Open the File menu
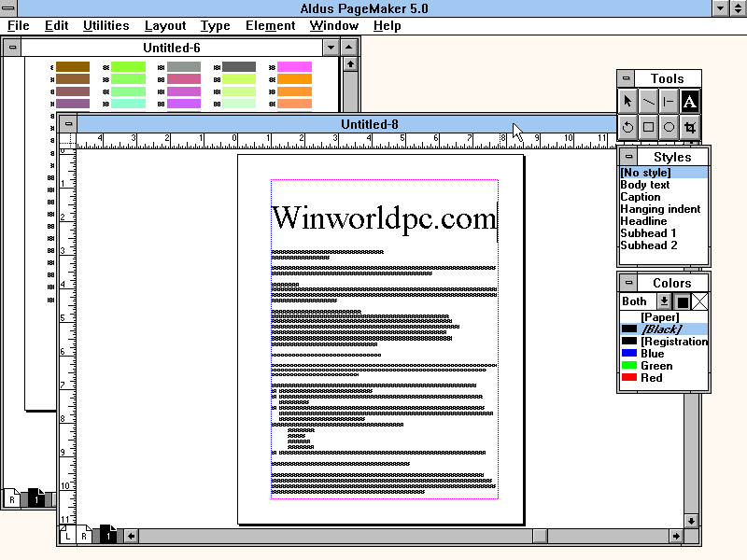 [18, 26]
